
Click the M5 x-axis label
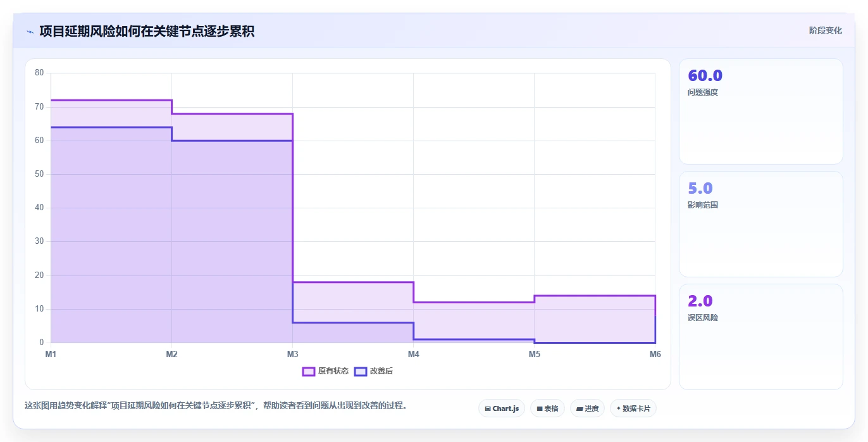(x=534, y=354)
